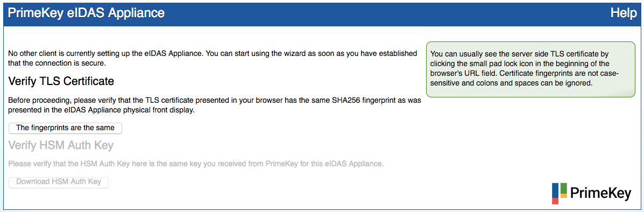Click the Verify TLS Certificate heading

[x=61, y=81]
